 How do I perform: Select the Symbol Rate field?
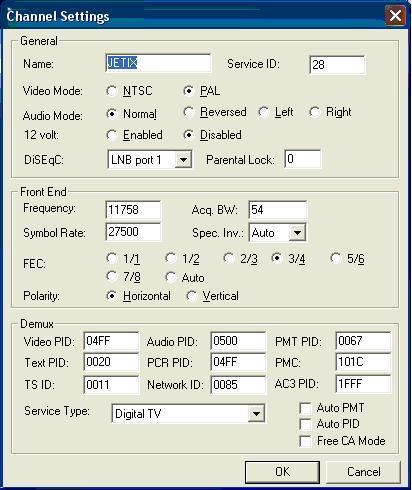point(133,232)
